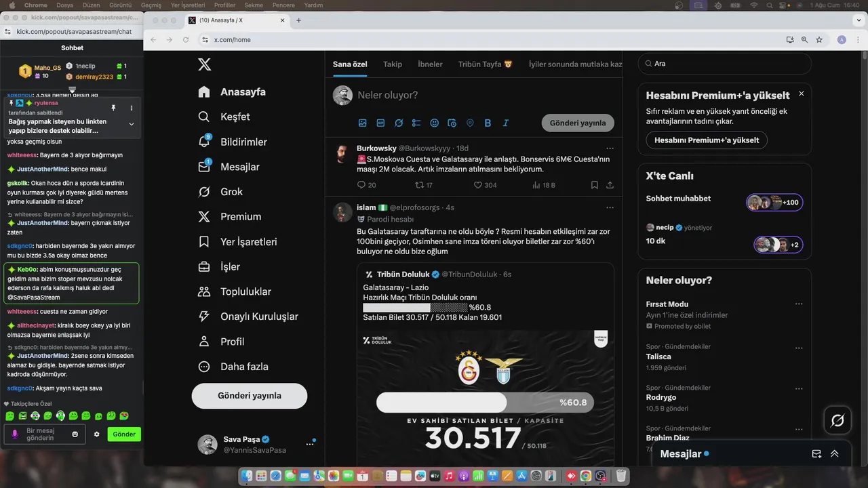Open Bildirimler notifications bell
The image size is (868, 488).
pyautogui.click(x=233, y=142)
